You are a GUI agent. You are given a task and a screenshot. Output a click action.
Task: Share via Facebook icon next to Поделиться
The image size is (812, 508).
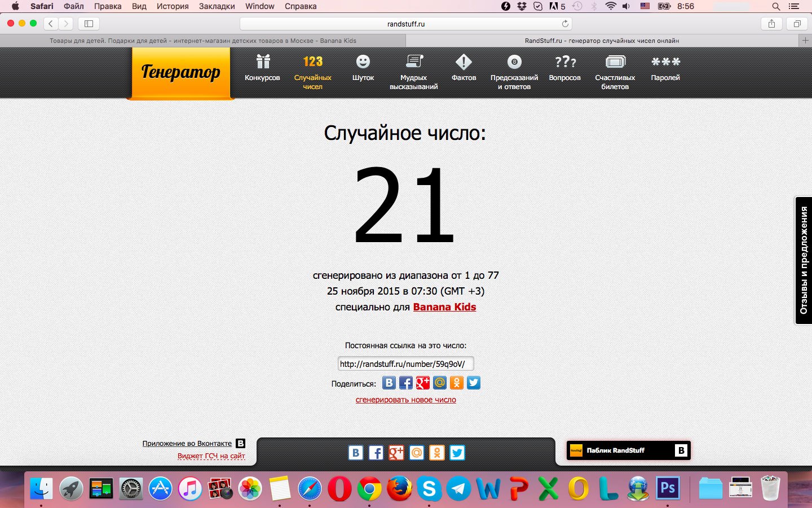[406, 383]
